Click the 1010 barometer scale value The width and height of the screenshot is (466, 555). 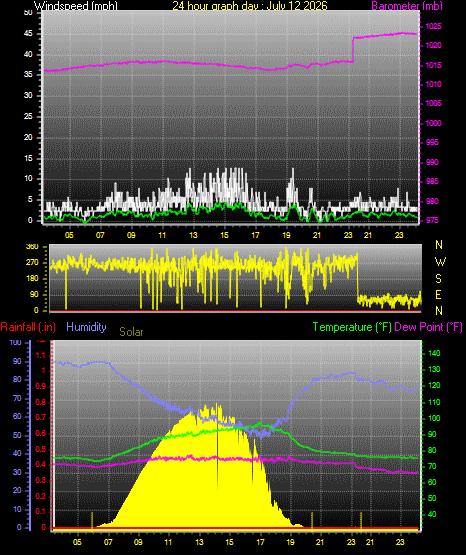coord(433,85)
